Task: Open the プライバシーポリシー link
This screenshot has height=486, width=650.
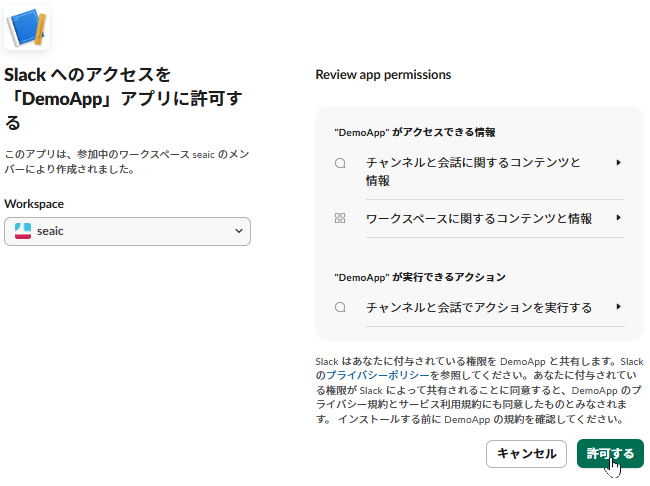Action: click(x=368, y=374)
